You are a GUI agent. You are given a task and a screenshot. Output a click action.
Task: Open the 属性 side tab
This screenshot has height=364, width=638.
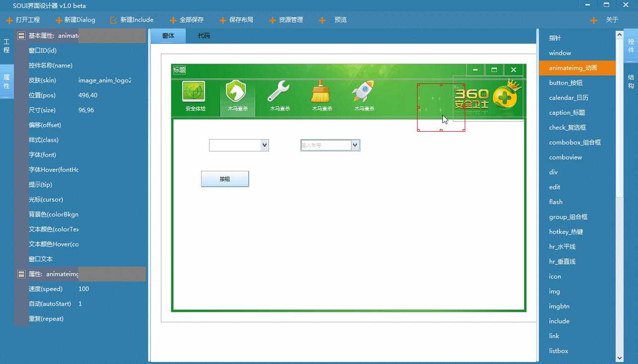click(x=6, y=82)
